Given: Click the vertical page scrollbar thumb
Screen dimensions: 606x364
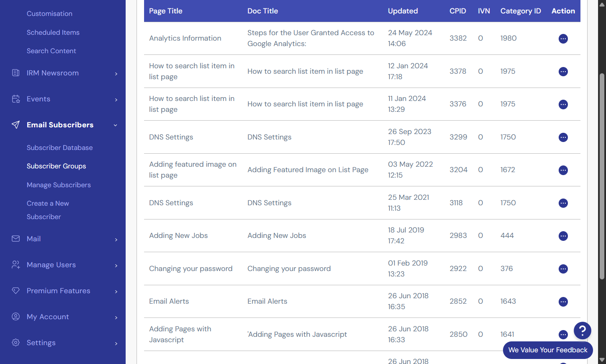Looking at the screenshot, I should (602, 176).
